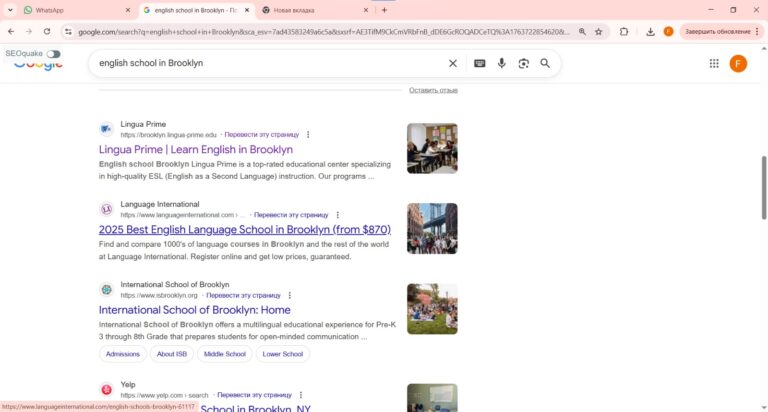Bookmark this page with star icon

(x=598, y=31)
